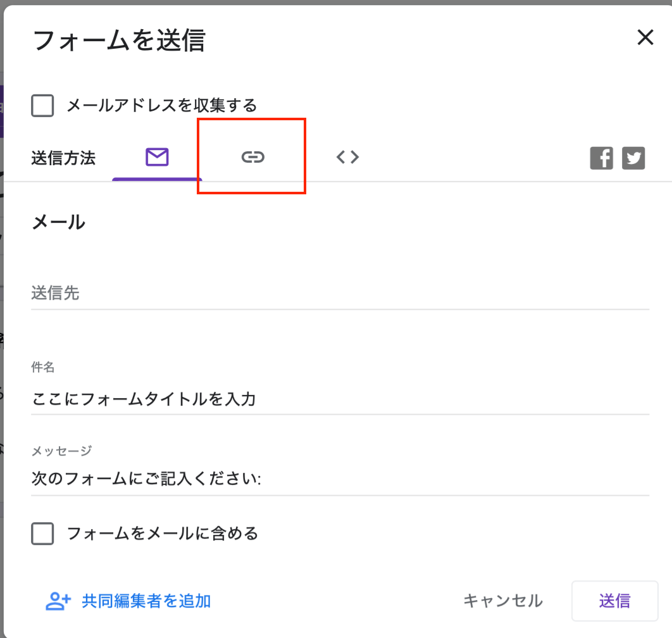Click the add-person icon beside 共同編集者
672x638 pixels.
[58, 601]
